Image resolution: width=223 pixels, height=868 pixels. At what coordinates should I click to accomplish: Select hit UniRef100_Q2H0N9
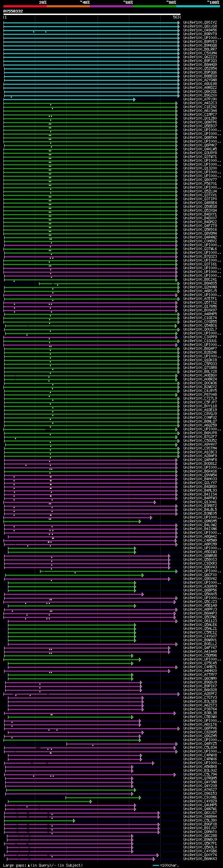[x=200, y=287]
